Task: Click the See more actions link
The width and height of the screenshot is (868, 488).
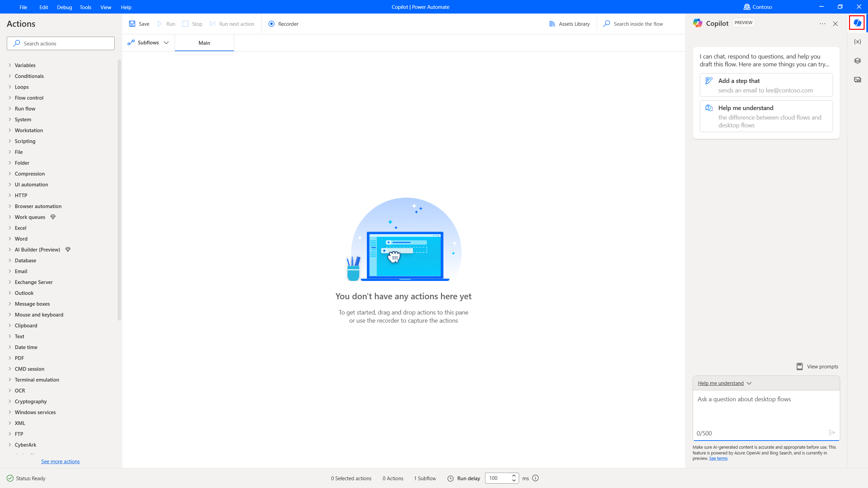Action: point(60,461)
